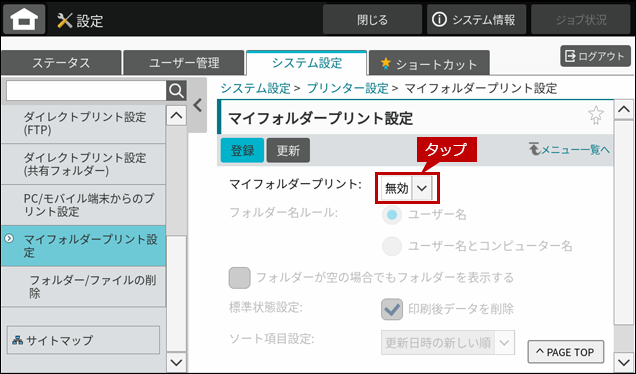Open マイフォルダープリント 無効 dropdown

point(407,188)
